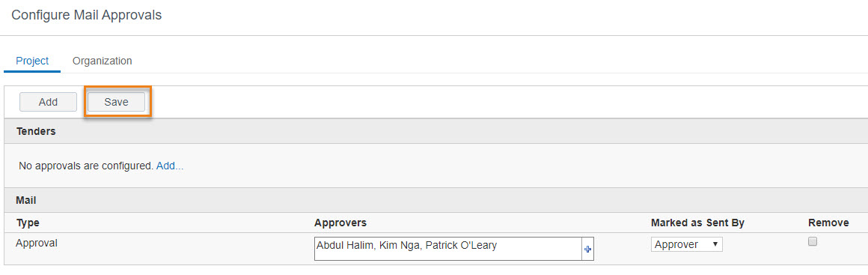
Task: Click the Remove column header
Action: tap(828, 223)
